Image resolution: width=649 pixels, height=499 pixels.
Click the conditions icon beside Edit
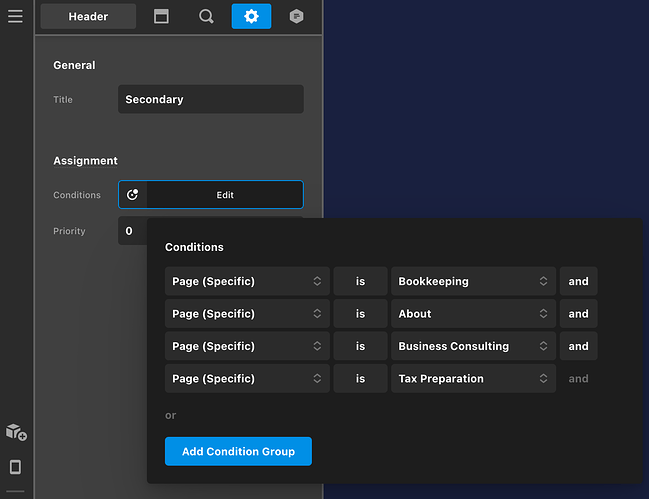(132, 194)
